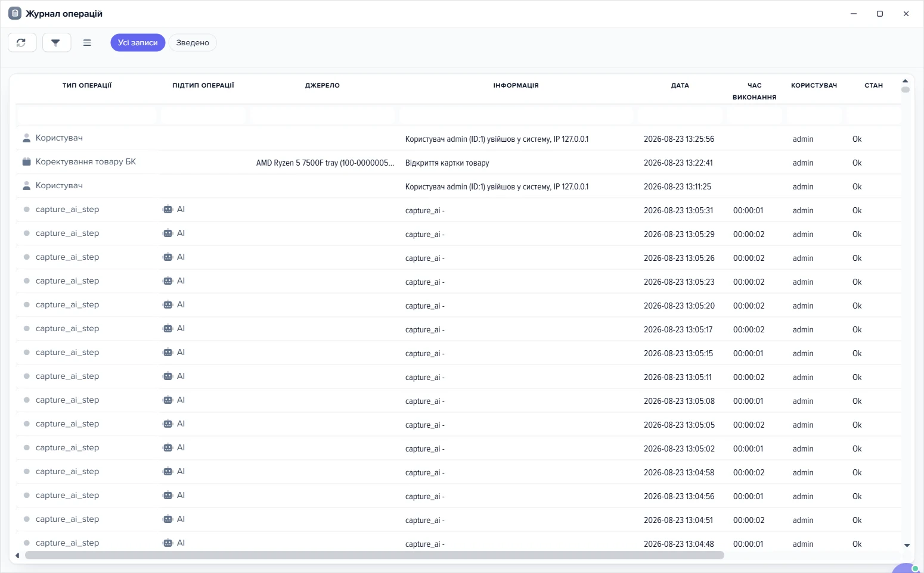Switch to the Зведено tab
The height and width of the screenshot is (573, 924).
coord(193,42)
